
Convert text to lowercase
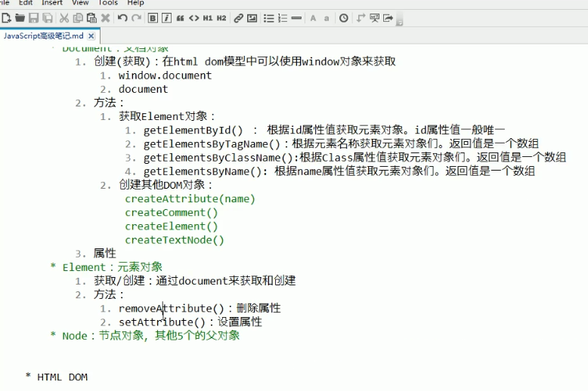pos(326,17)
